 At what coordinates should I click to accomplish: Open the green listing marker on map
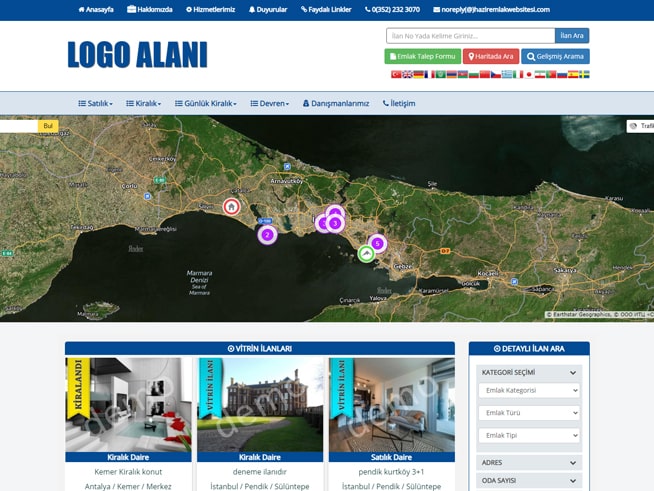point(367,254)
